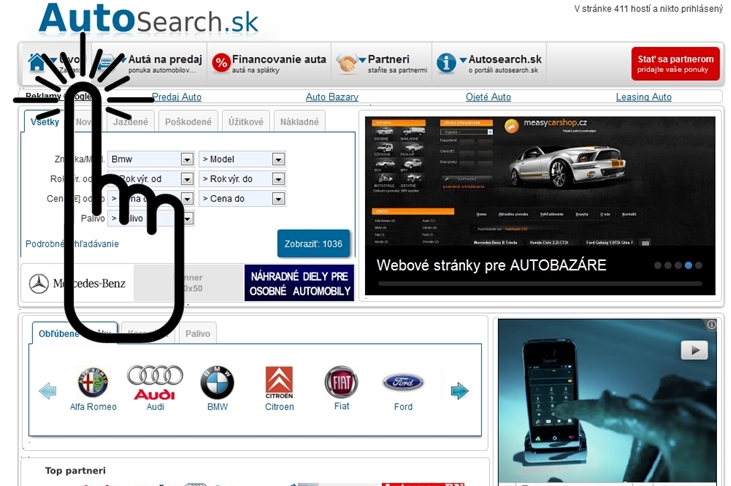
Task: Show next brands with right arrow
Action: coord(459,391)
